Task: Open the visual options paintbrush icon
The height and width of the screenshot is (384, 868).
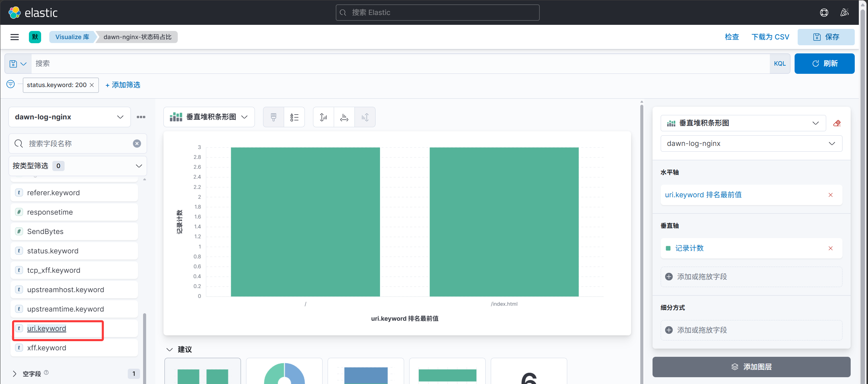Action: click(x=274, y=117)
